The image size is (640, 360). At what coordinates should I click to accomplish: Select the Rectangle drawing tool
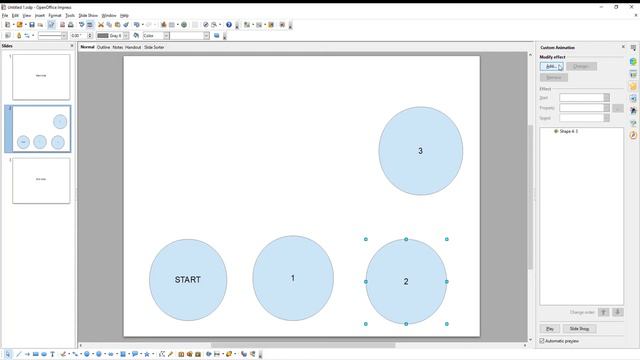pyautogui.click(x=36, y=354)
